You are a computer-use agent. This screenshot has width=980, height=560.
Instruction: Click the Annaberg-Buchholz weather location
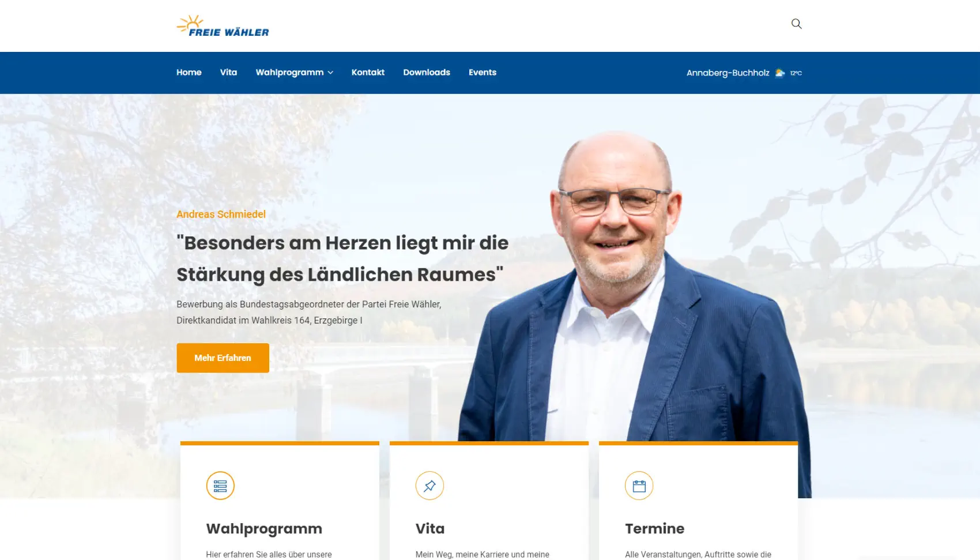(728, 73)
